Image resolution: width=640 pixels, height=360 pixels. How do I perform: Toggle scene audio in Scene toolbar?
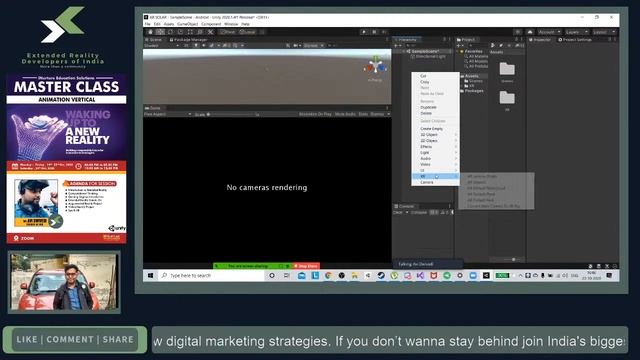click(x=204, y=45)
